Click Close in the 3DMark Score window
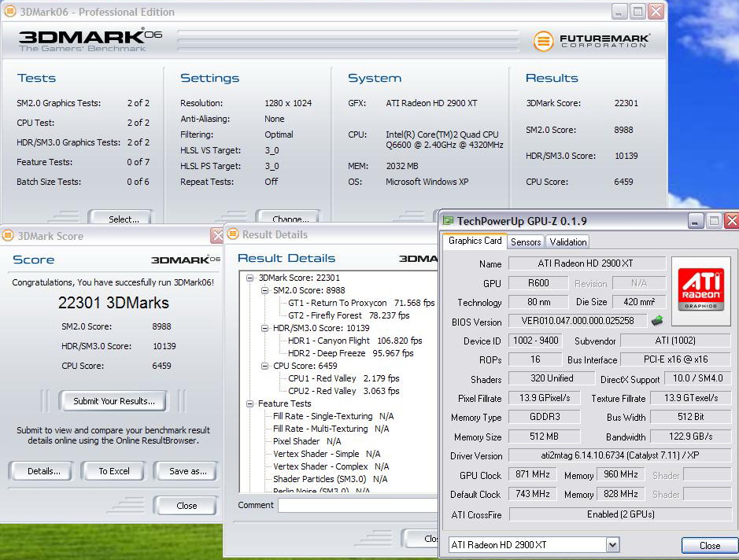Viewport: 739px width, 560px height. pyautogui.click(x=186, y=506)
